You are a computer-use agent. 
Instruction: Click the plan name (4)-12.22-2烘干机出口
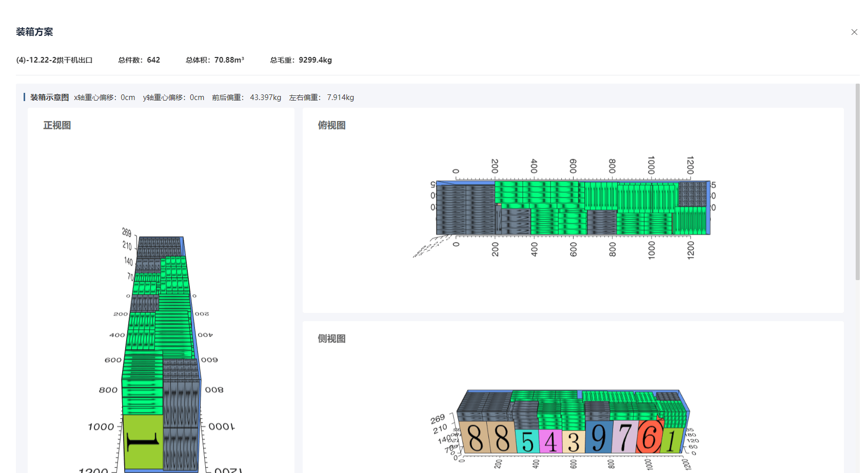tap(54, 60)
